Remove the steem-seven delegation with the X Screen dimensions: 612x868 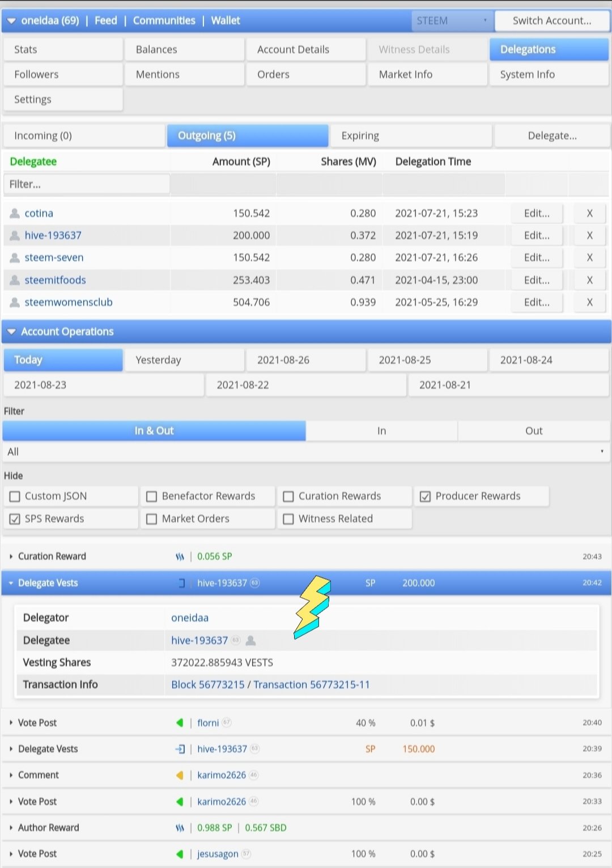coord(589,258)
